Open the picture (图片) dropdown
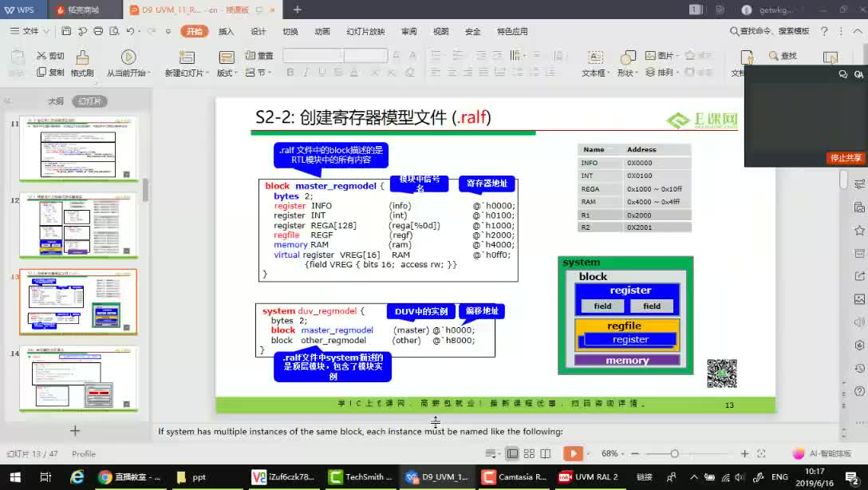This screenshot has width=868, height=490. click(662, 55)
